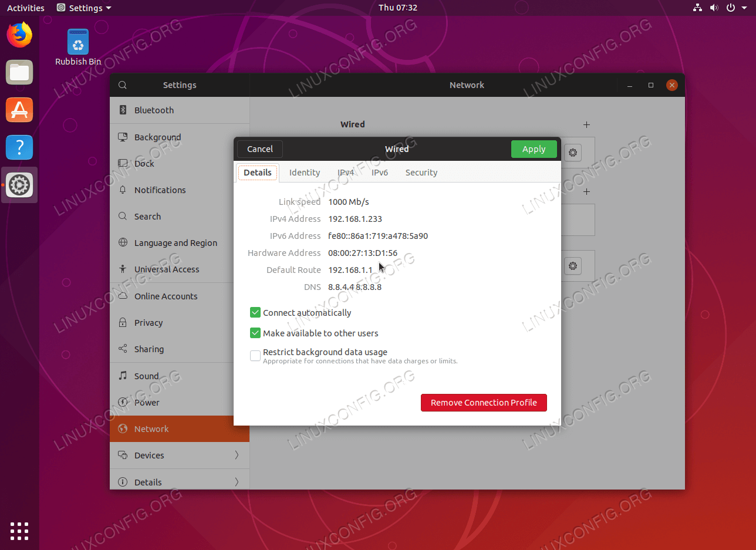
Task: Open clock Thu 07:32 calendar
Action: coord(398,8)
